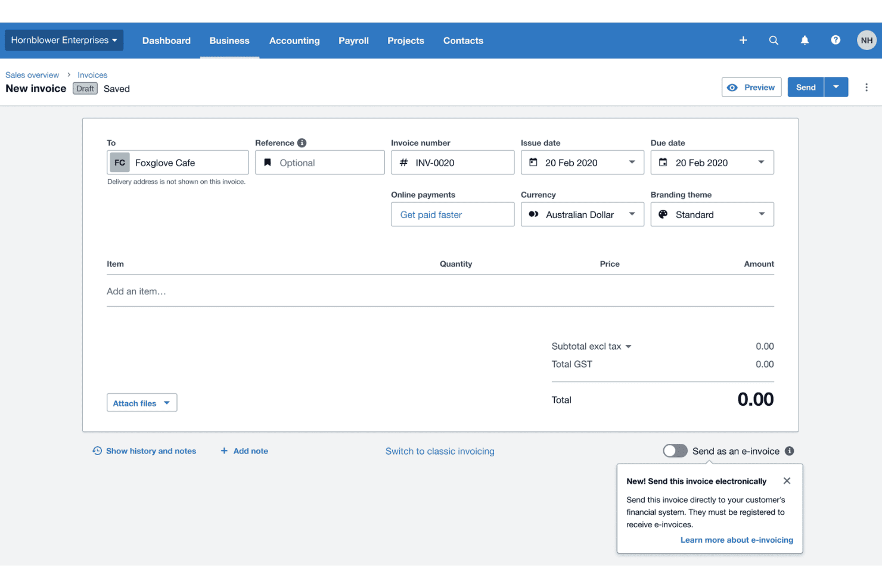Follow the Invoices breadcrumb link
882x588 pixels.
(x=92, y=75)
